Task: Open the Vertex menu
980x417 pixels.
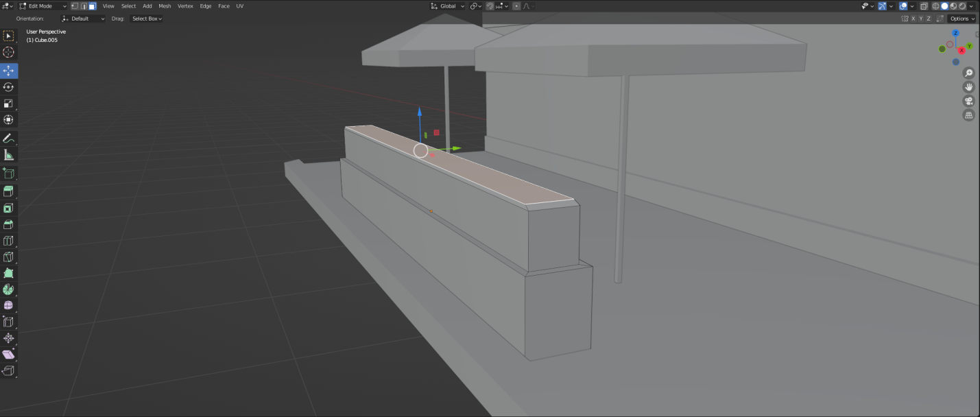Action: coord(185,6)
